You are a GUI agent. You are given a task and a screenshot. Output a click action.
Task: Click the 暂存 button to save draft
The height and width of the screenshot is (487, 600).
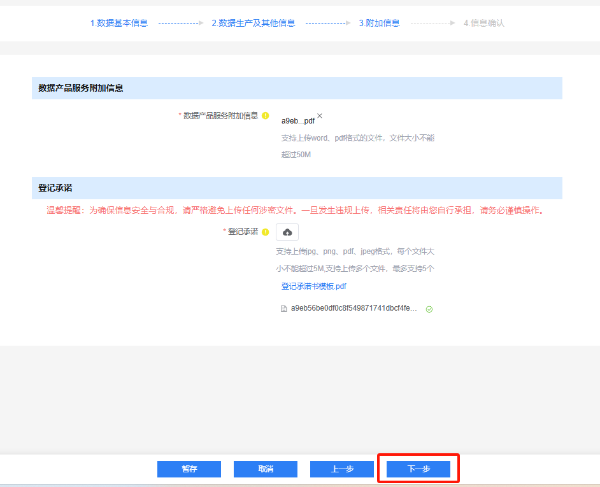tap(189, 469)
